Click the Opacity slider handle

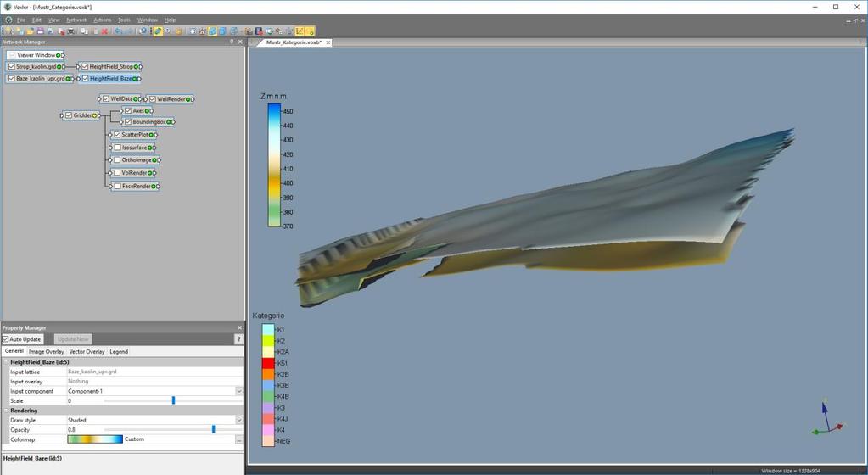coord(213,429)
